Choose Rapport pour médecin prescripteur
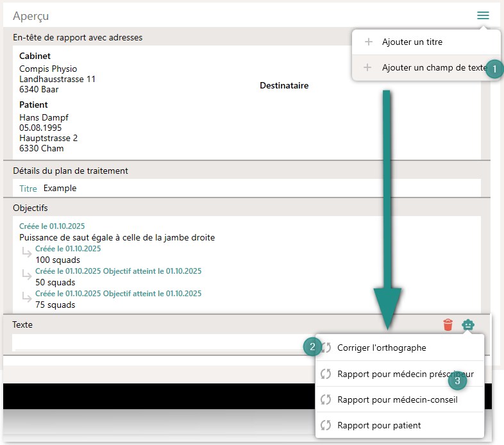504x445 pixels. coord(398,374)
